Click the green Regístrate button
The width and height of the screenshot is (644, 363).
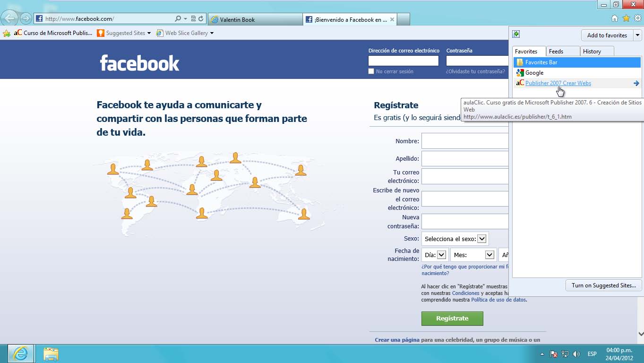[x=452, y=319]
